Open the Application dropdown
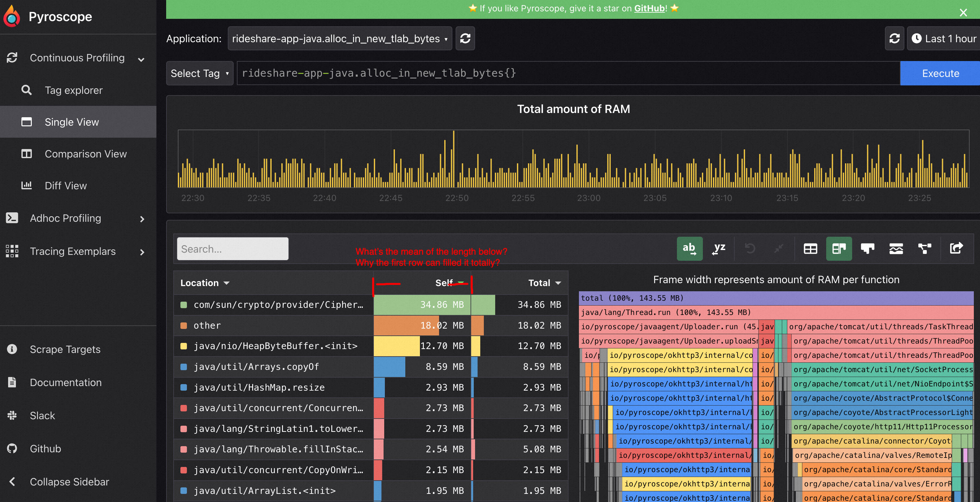The image size is (980, 502). (x=339, y=38)
